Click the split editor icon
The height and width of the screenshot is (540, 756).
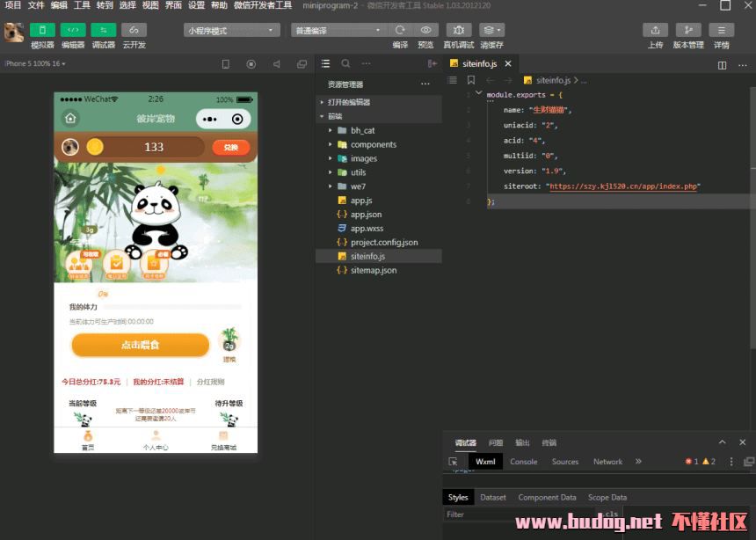722,64
